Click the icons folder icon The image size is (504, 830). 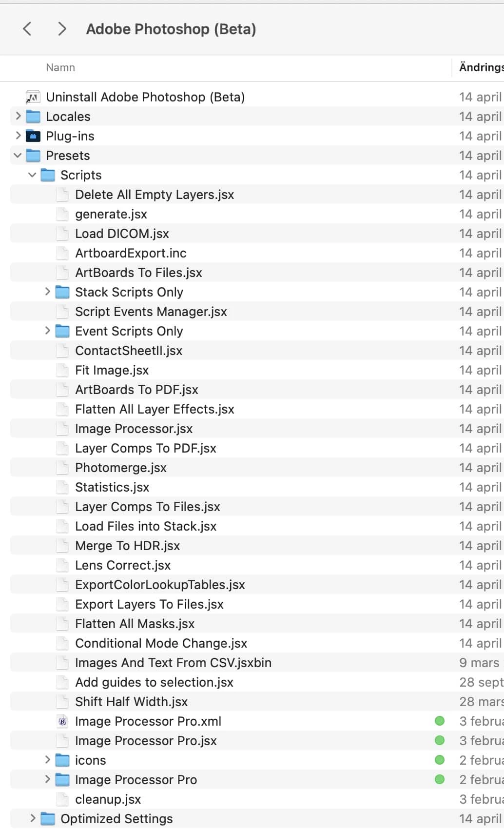[x=62, y=760]
